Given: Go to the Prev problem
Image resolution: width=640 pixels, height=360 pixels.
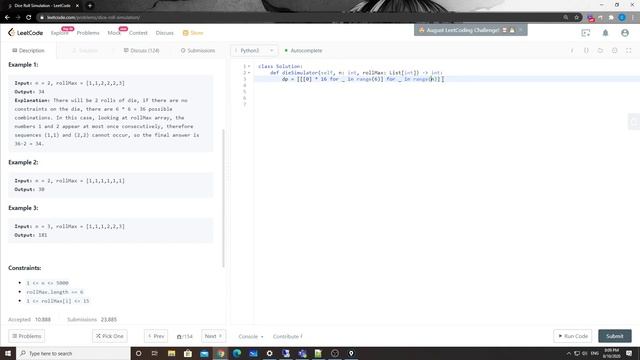Looking at the screenshot, I should (x=156, y=336).
